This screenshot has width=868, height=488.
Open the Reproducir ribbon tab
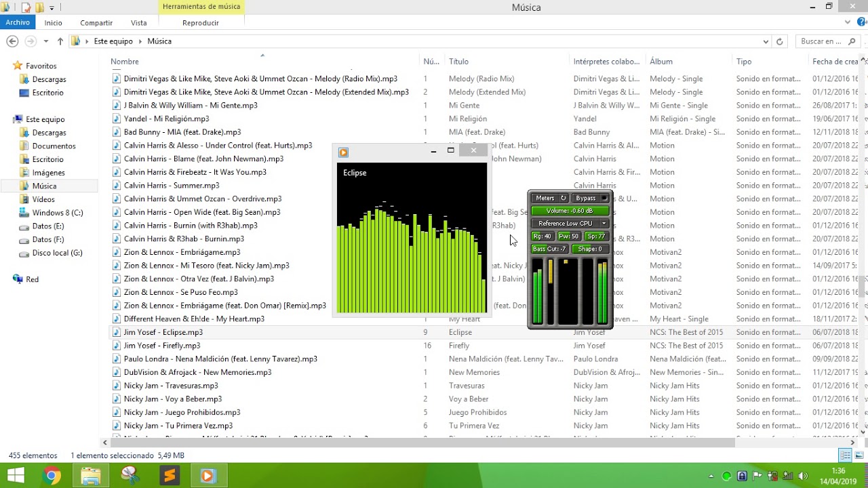(201, 22)
